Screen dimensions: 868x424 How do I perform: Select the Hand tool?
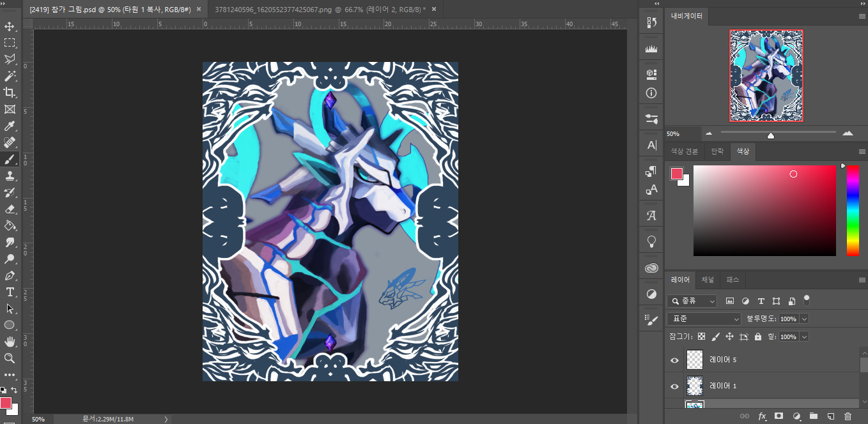click(10, 342)
